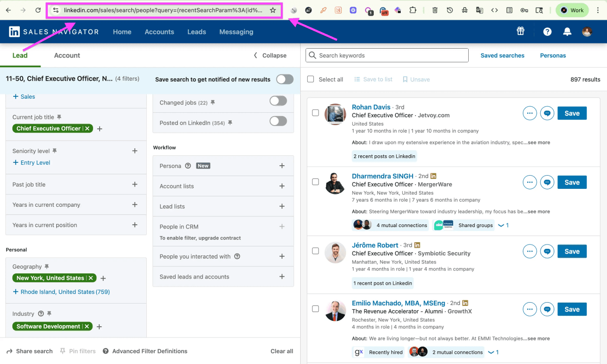Open the gift box icon in top navigation
The width and height of the screenshot is (607, 364).
tap(520, 31)
